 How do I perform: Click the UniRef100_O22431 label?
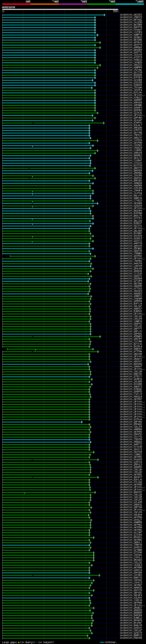(131, 113)
